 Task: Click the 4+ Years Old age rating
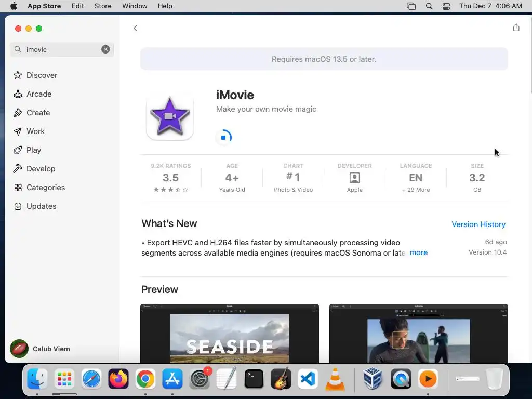(232, 178)
